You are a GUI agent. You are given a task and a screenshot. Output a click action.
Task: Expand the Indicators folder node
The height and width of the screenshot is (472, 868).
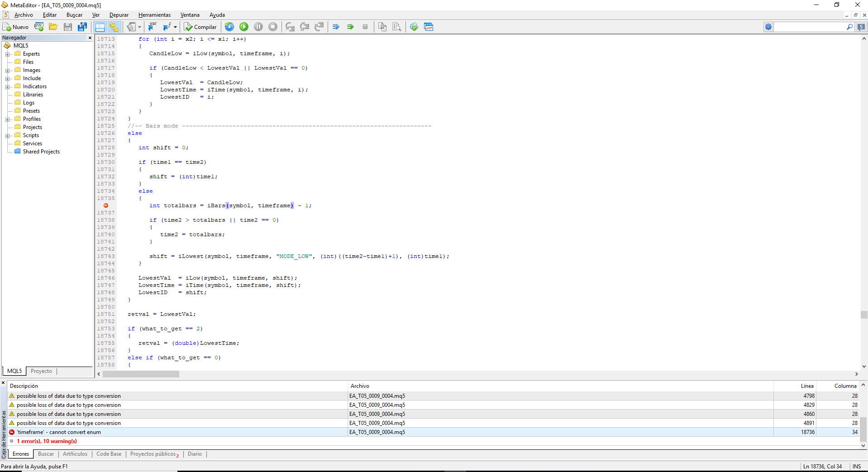pyautogui.click(x=8, y=87)
